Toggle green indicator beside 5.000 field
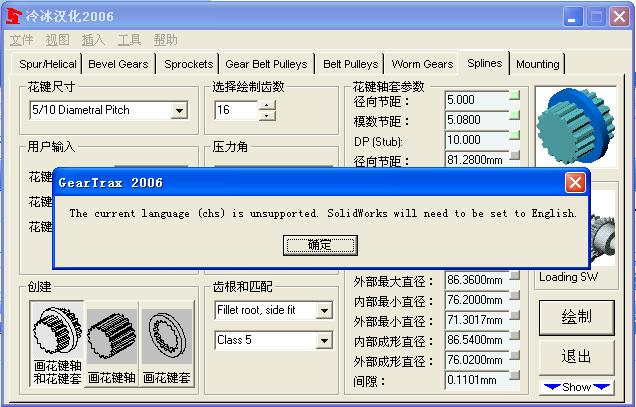Screen dimensions: 636x407 point(515,95)
